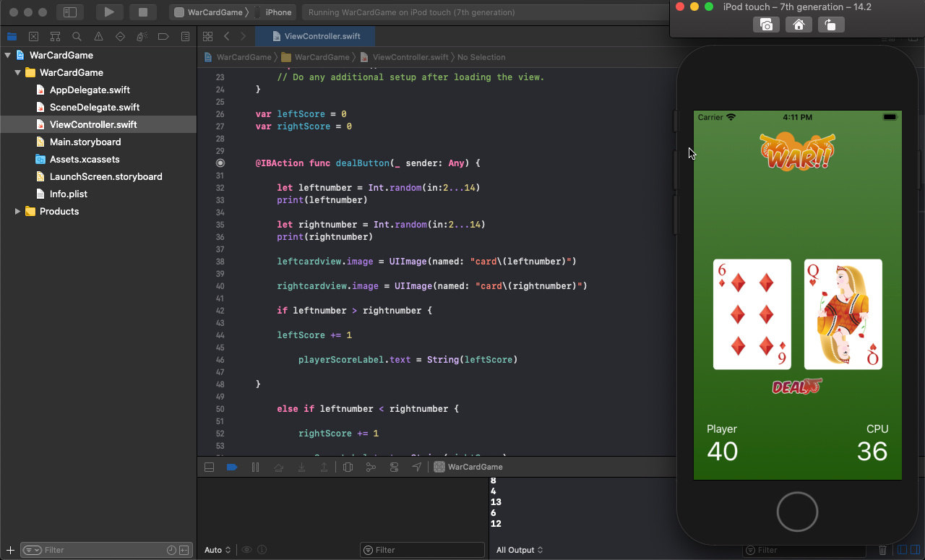This screenshot has width=925, height=560.
Task: Open Info.plist file
Action: pyautogui.click(x=69, y=194)
